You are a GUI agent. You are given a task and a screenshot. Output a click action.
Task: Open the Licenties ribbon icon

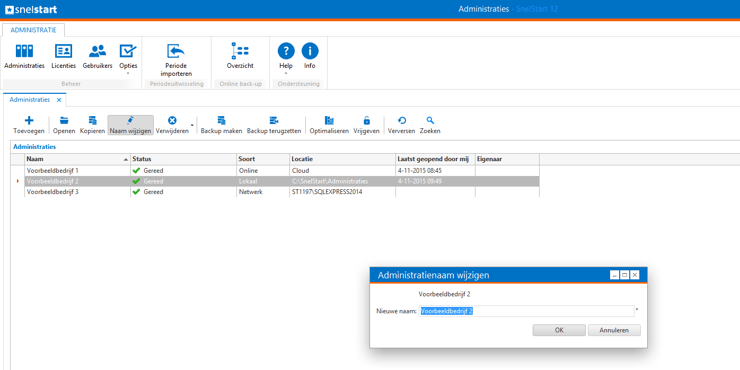pyautogui.click(x=63, y=56)
